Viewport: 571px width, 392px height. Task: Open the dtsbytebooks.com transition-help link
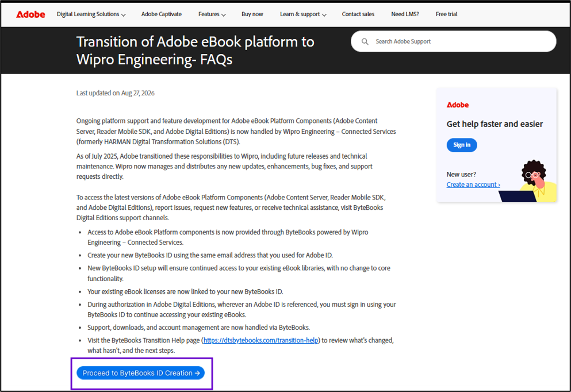[260, 340]
